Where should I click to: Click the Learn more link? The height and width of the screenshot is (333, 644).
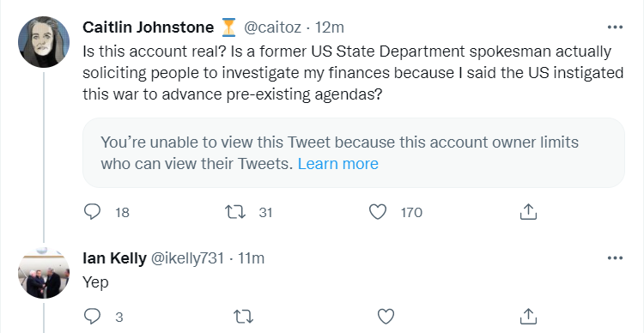(x=338, y=164)
